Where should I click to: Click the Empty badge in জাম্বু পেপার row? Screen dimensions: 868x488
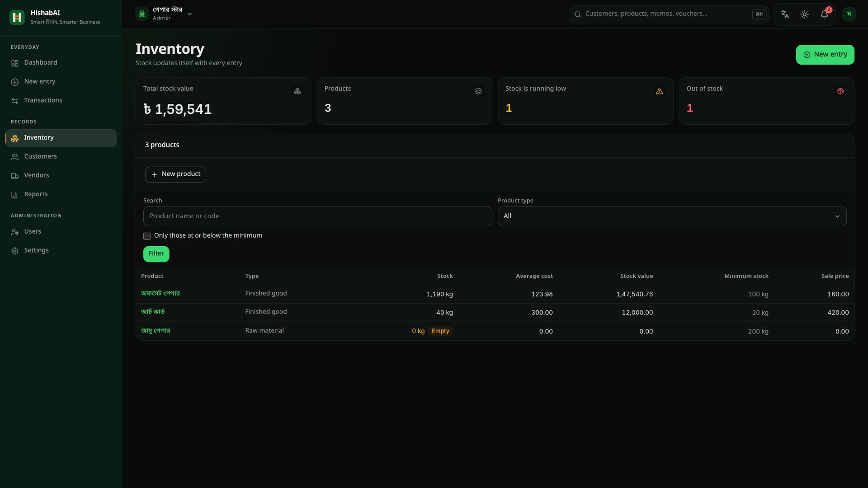[440, 331]
